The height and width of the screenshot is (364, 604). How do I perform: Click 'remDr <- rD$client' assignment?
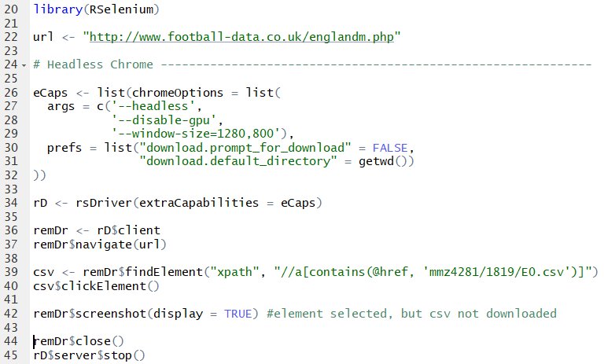click(97, 230)
